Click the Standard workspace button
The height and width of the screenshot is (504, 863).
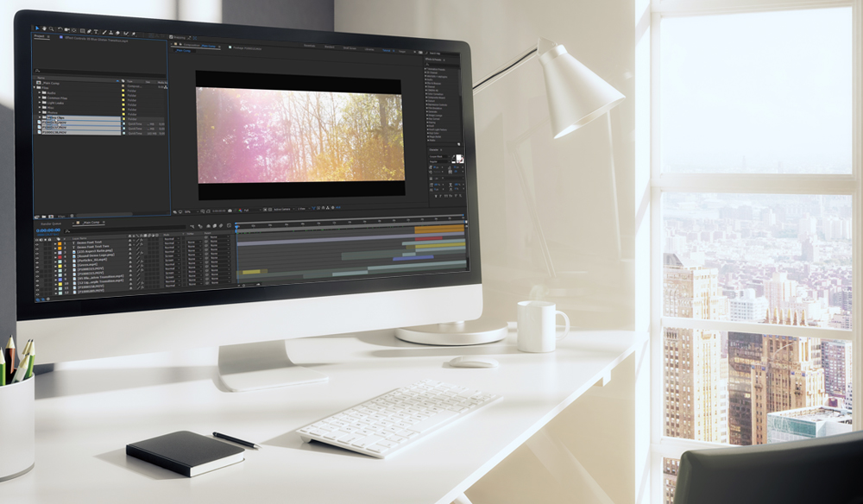click(330, 47)
